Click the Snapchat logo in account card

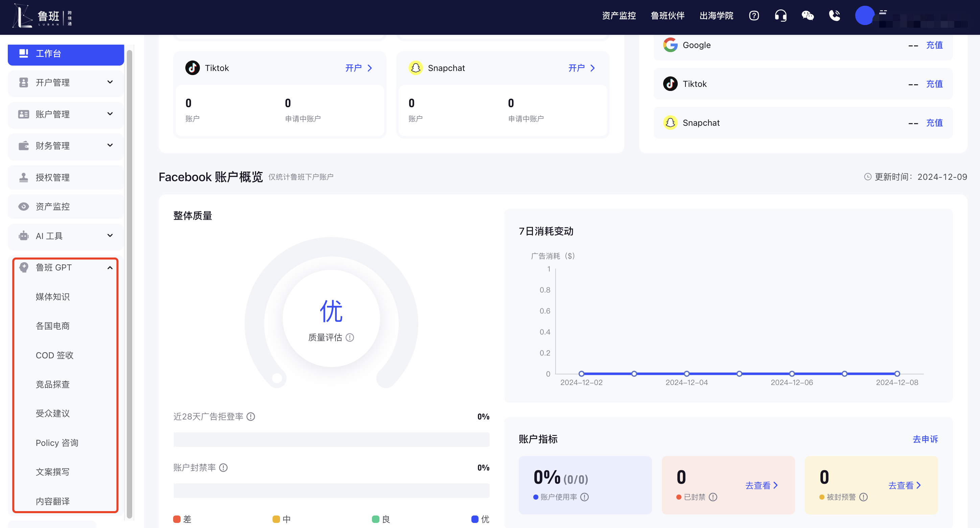[415, 68]
